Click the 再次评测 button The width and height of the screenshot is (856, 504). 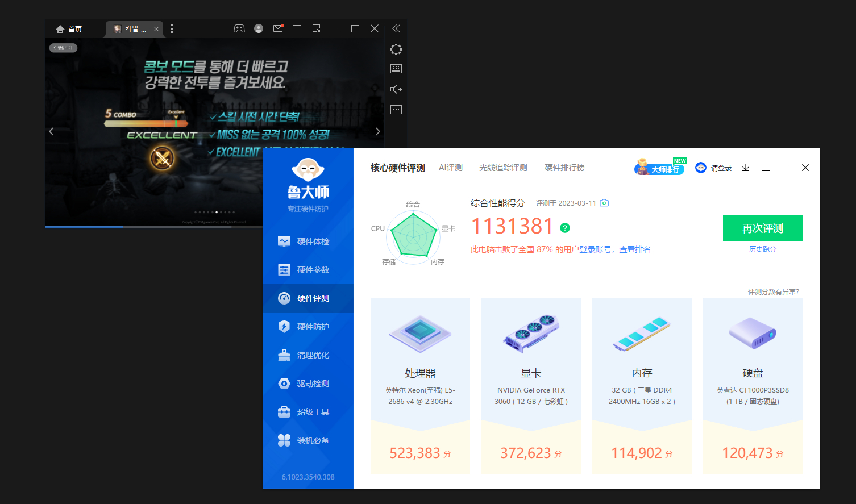coord(763,228)
